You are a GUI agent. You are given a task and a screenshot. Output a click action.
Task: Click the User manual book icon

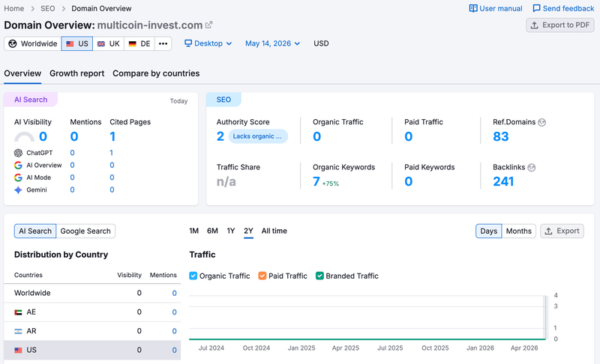click(x=473, y=8)
